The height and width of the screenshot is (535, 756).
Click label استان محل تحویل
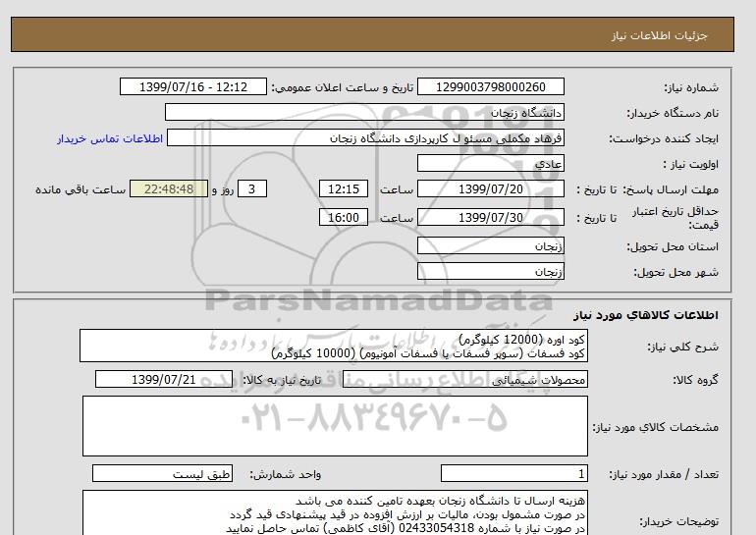673,246
